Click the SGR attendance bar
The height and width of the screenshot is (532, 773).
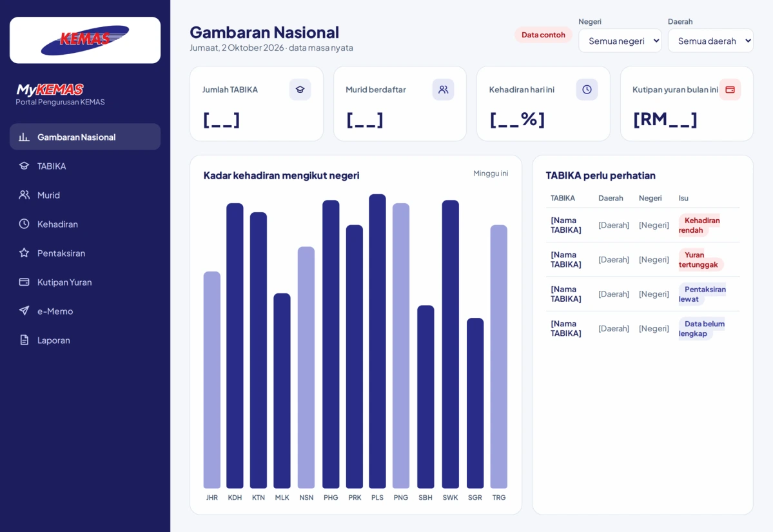click(475, 403)
